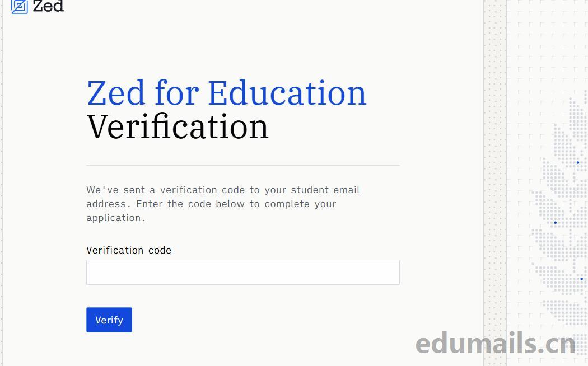588x366 pixels.
Task: Click the dotted vertical strip beside the form
Action: (495, 168)
